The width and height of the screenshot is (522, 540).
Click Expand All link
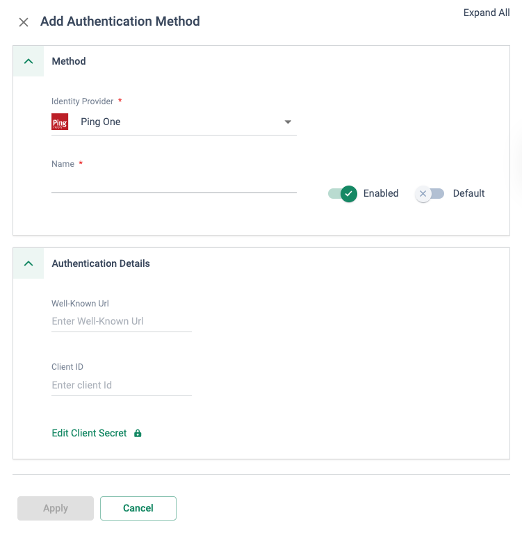(x=486, y=13)
